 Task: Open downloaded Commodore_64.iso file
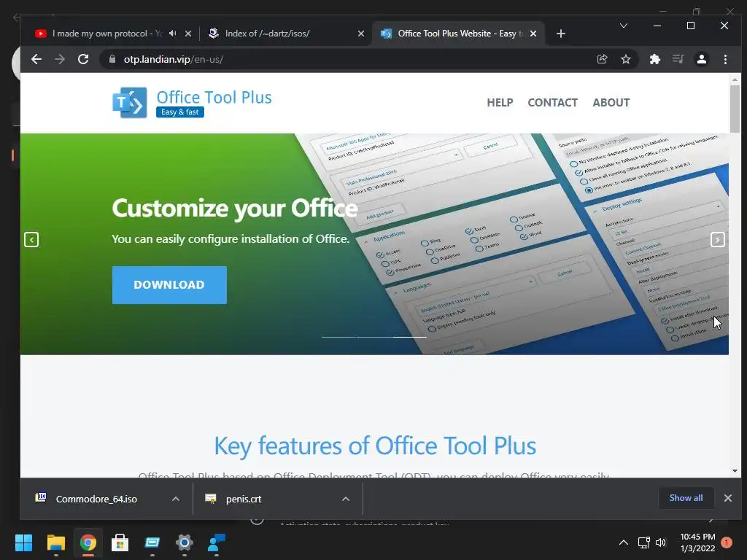pyautogui.click(x=96, y=499)
